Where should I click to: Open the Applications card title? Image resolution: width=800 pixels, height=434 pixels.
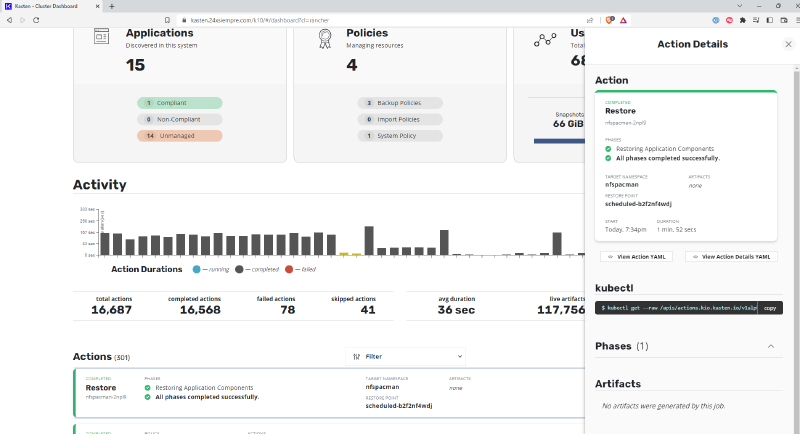(160, 33)
